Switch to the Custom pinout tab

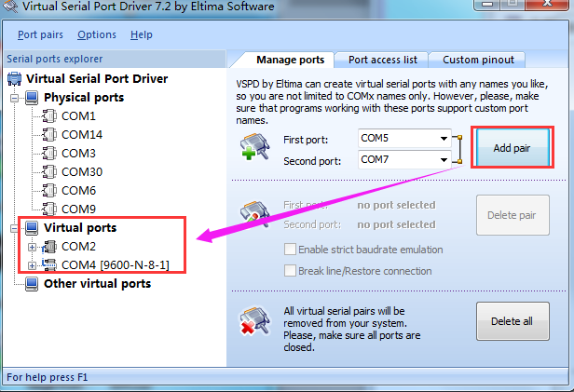(x=478, y=60)
